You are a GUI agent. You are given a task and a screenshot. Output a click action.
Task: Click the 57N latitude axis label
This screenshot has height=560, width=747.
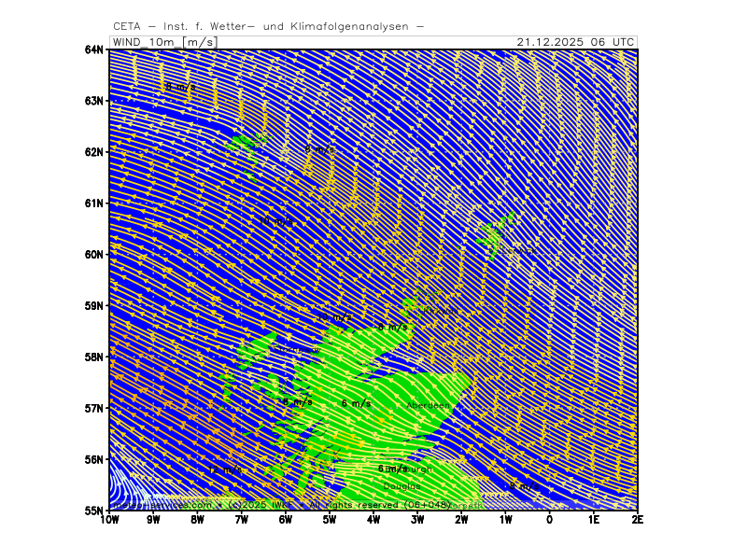(93, 408)
